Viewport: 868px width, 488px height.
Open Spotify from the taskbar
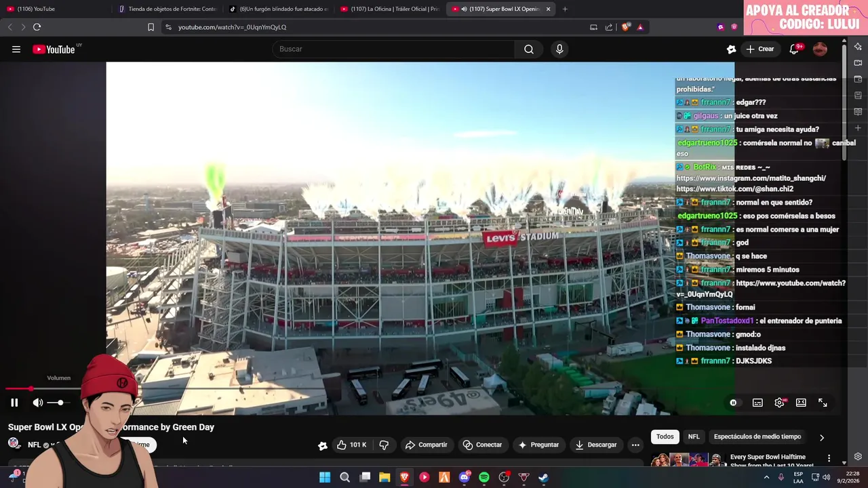click(x=484, y=477)
